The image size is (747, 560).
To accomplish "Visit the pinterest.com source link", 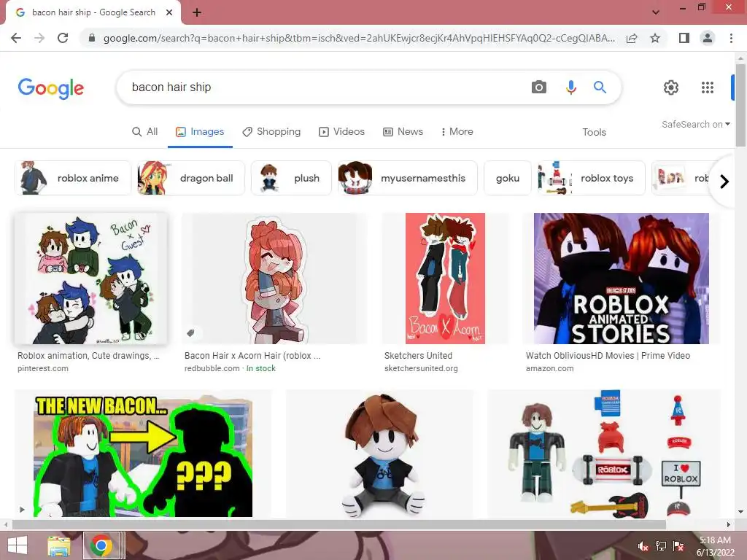I will [x=43, y=368].
